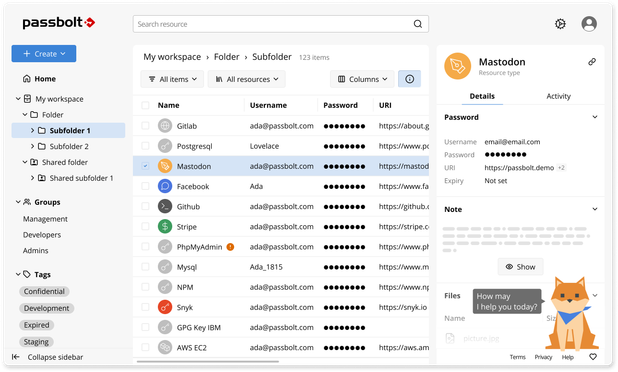Click the picture.jpg file icon
The width and height of the screenshot is (618, 372).
point(450,338)
